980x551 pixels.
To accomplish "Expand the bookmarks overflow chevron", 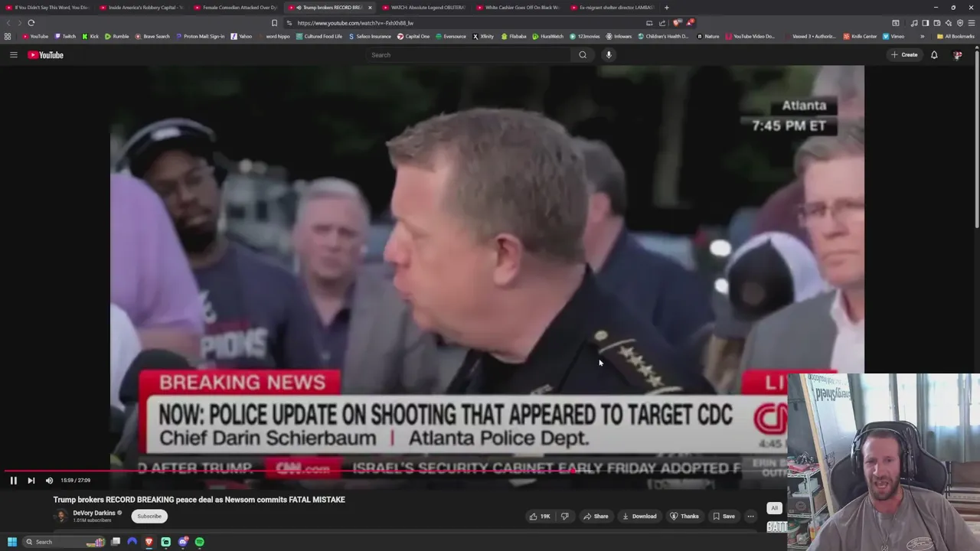I will point(922,36).
